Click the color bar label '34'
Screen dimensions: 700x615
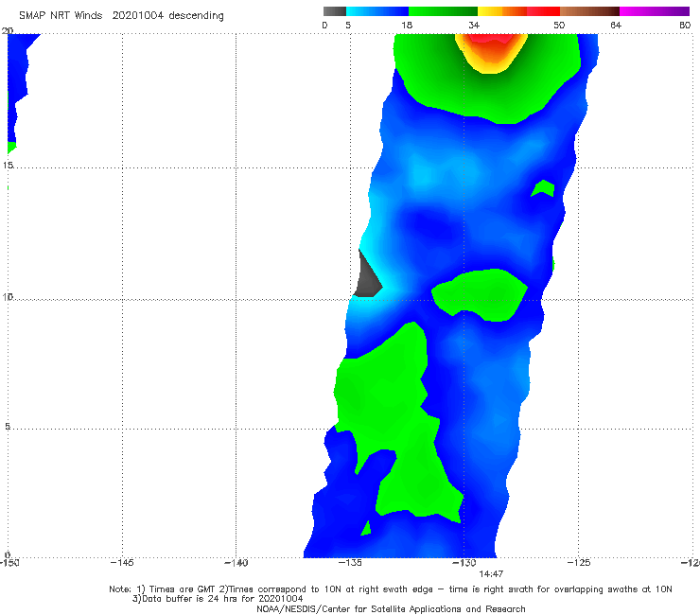(x=474, y=26)
